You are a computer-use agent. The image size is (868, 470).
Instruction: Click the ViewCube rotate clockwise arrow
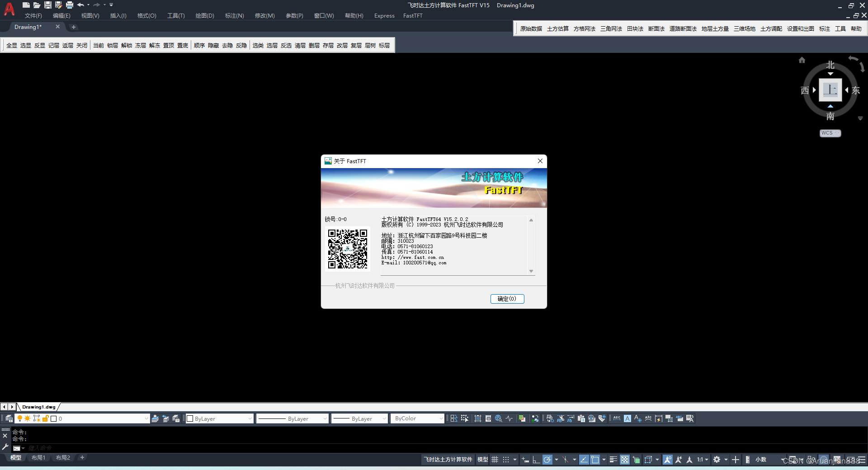pos(862,67)
